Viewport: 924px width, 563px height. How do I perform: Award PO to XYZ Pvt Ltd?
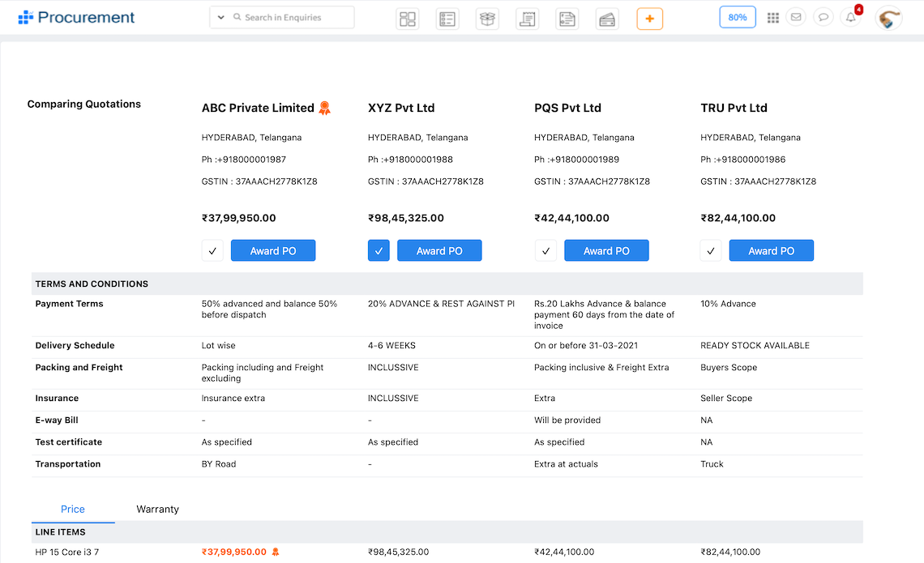439,250
